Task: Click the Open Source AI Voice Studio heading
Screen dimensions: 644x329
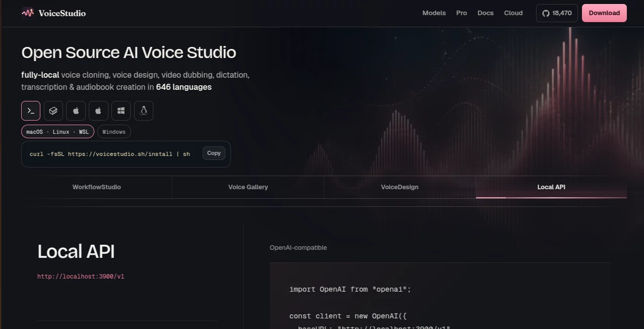Action: [x=129, y=52]
